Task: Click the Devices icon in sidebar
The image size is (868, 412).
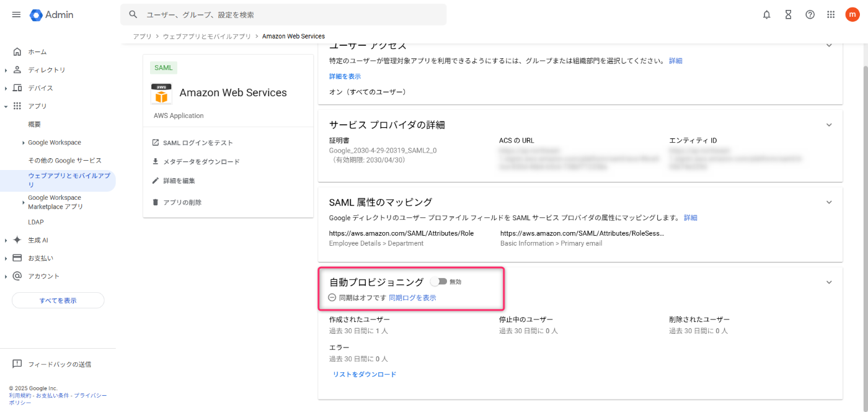Action: 17,87
